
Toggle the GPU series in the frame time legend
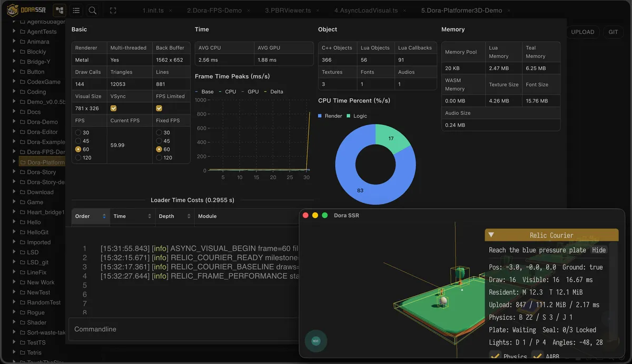pos(250,92)
